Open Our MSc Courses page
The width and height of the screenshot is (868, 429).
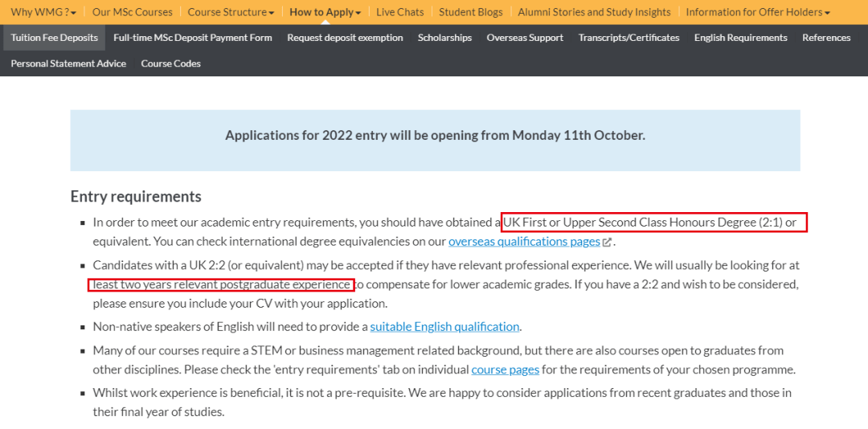click(x=132, y=12)
